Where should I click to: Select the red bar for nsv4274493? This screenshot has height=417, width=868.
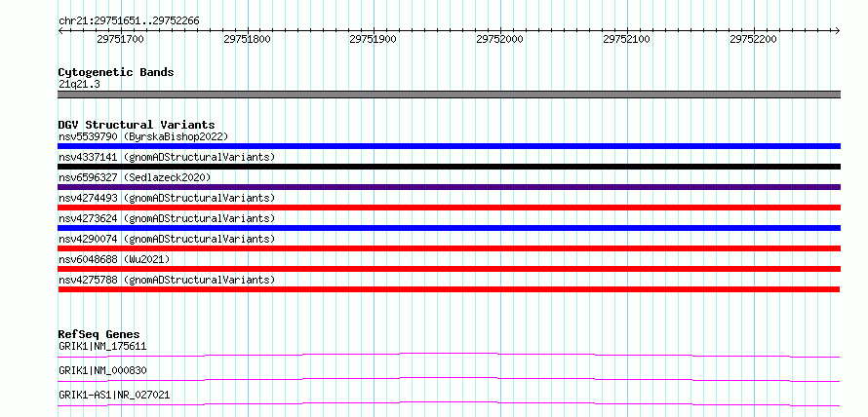click(x=449, y=208)
